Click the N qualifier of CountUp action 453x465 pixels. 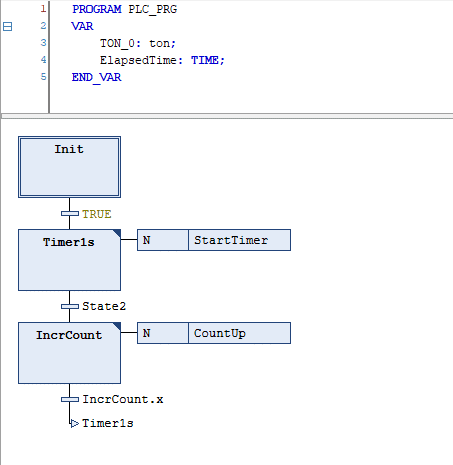(x=163, y=333)
